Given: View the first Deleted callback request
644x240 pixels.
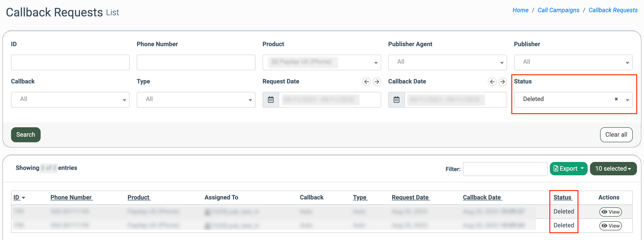Looking at the screenshot, I should point(610,212).
